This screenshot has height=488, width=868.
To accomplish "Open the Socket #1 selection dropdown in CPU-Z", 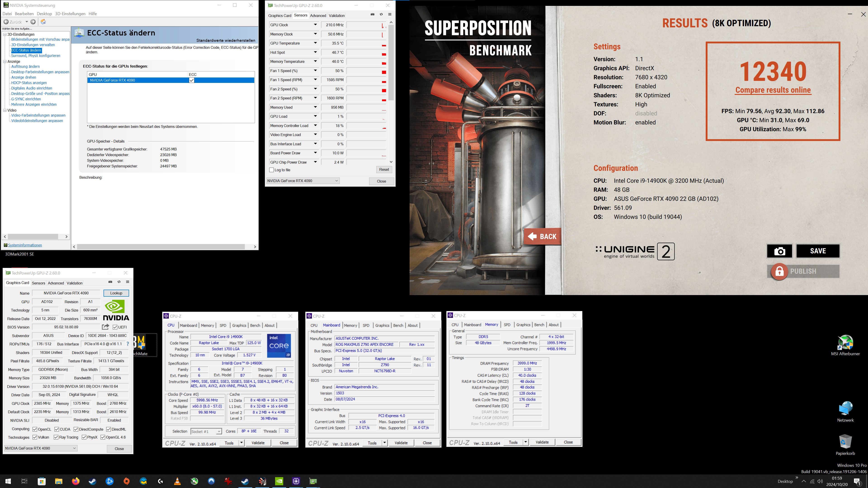I will 206,432.
